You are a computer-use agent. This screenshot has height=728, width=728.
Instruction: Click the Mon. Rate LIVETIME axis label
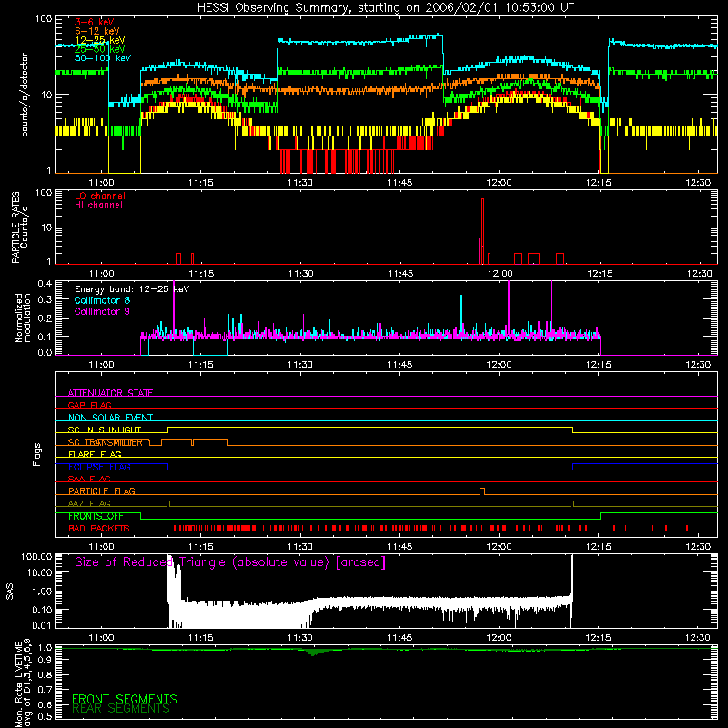23,683
